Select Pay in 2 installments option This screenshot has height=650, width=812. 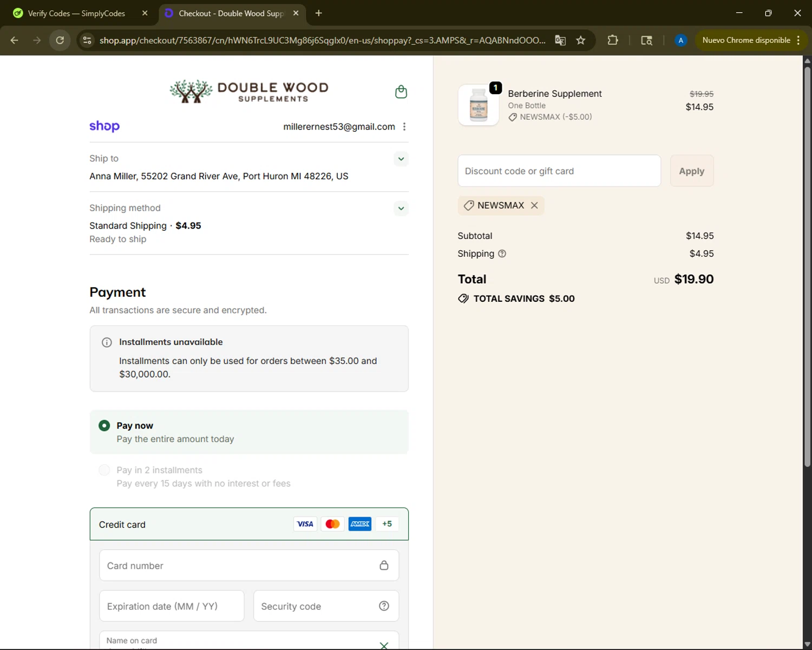click(104, 470)
